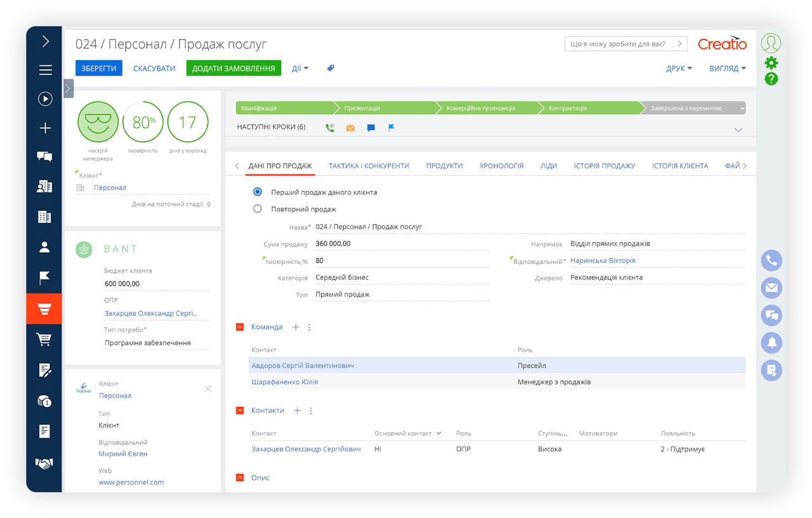Open the Opportunities funnel section
The height and width of the screenshot is (518, 812).
click(x=44, y=309)
